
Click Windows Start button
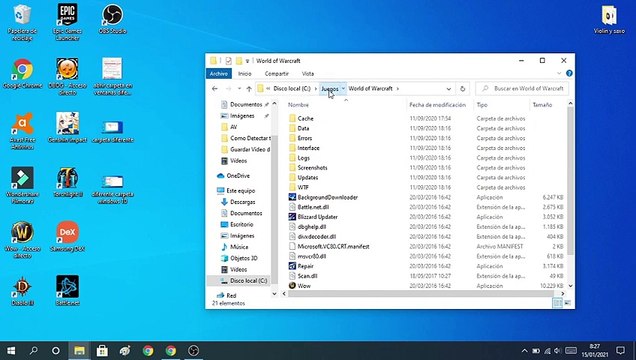(11, 350)
